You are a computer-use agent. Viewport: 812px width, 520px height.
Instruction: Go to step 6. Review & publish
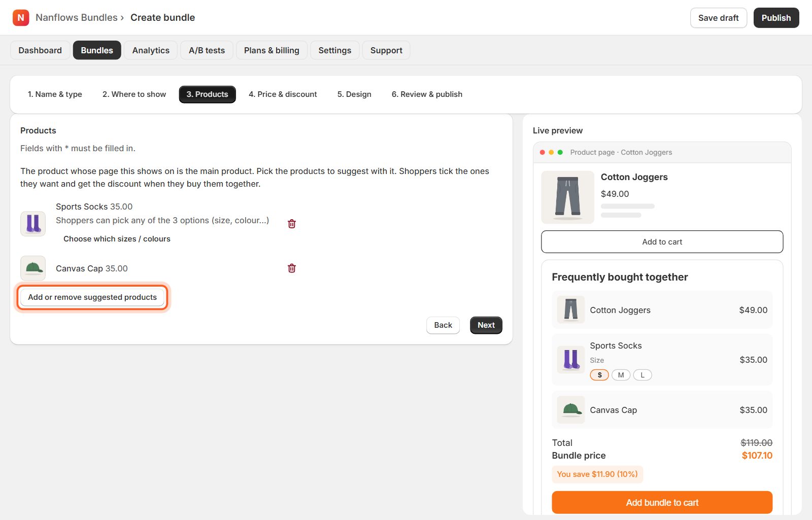[427, 94]
